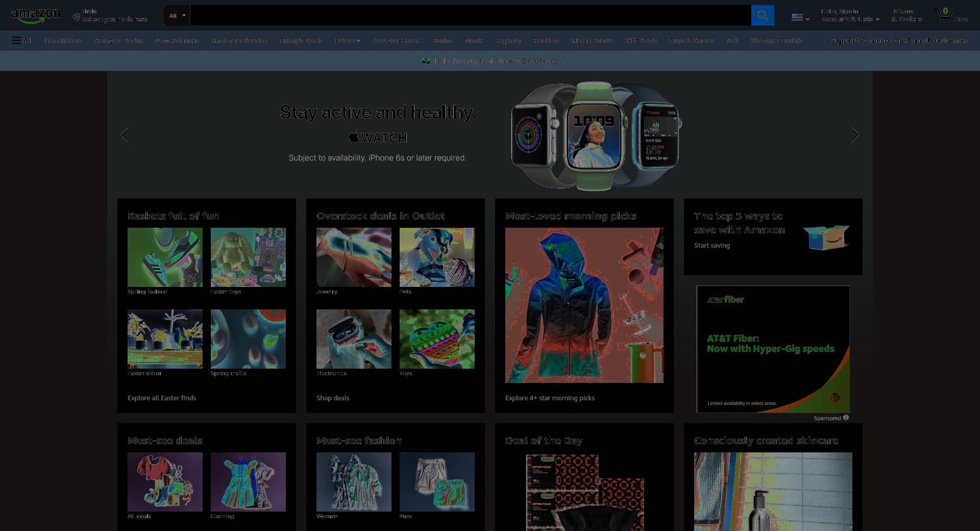Image resolution: width=980 pixels, height=531 pixels.
Task: Open the Women fashion thumbnail
Action: pyautogui.click(x=354, y=482)
